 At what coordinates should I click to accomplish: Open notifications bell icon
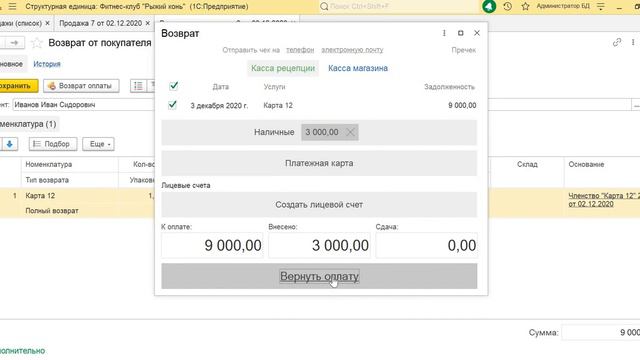tap(489, 7)
